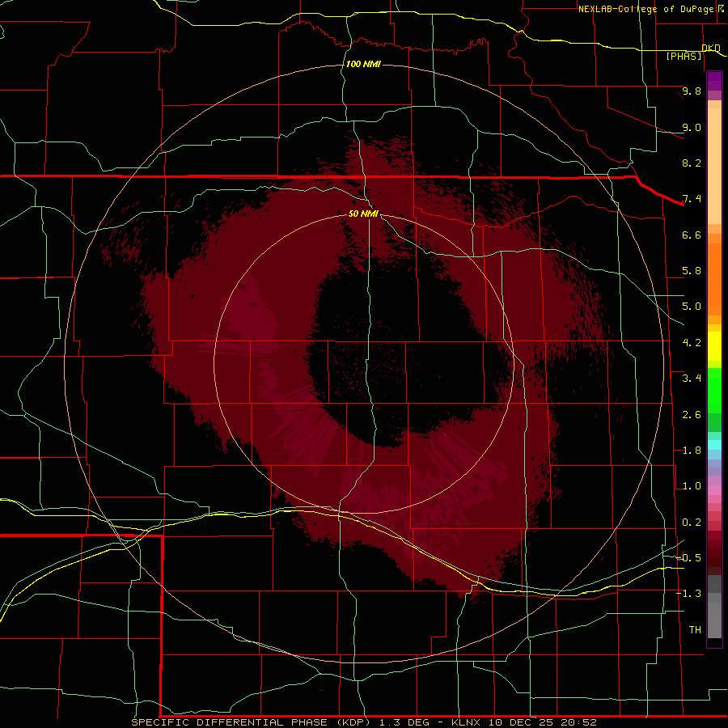Pick the yellow segment of the color bar

[x=714, y=346]
